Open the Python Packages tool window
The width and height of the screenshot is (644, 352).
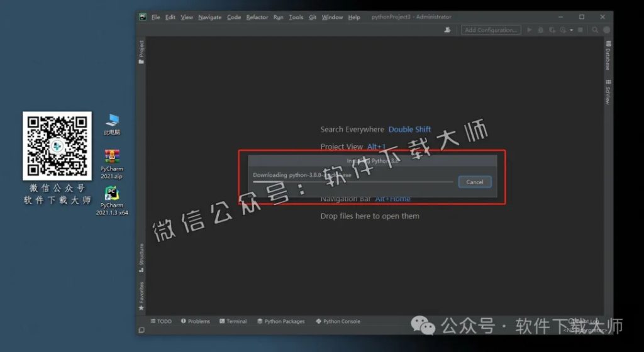click(x=281, y=321)
